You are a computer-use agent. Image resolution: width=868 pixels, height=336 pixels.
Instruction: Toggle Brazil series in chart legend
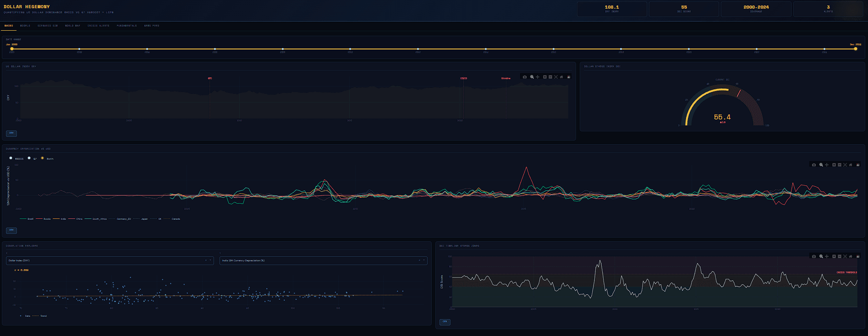(x=27, y=219)
